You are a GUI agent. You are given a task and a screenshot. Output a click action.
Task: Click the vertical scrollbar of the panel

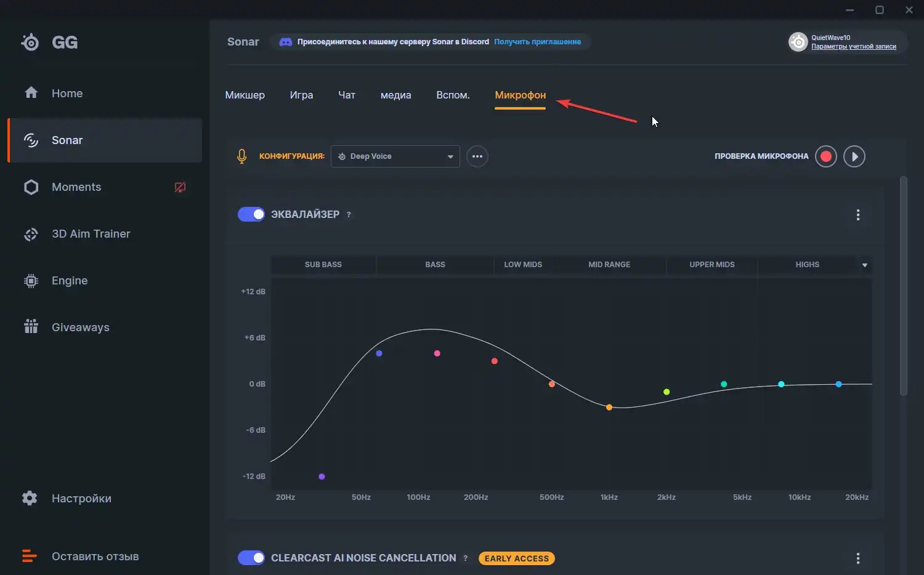coord(904,286)
